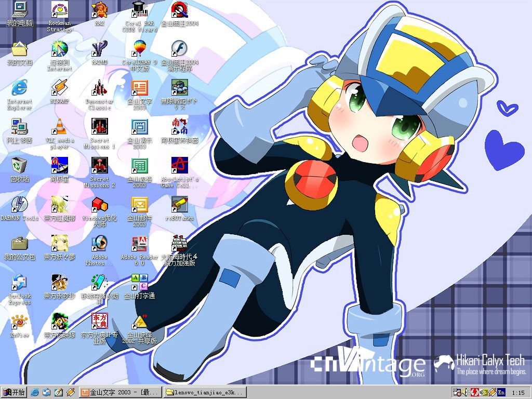Launch 金山画王2004 shortcut

(x=179, y=14)
